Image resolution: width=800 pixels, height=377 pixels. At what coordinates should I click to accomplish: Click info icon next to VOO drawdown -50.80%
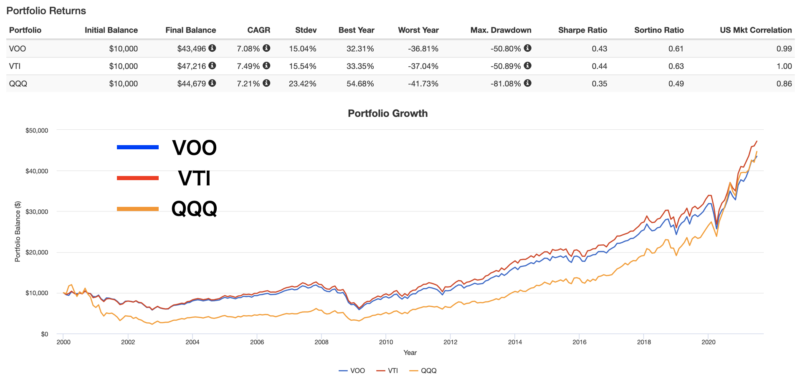(x=528, y=48)
